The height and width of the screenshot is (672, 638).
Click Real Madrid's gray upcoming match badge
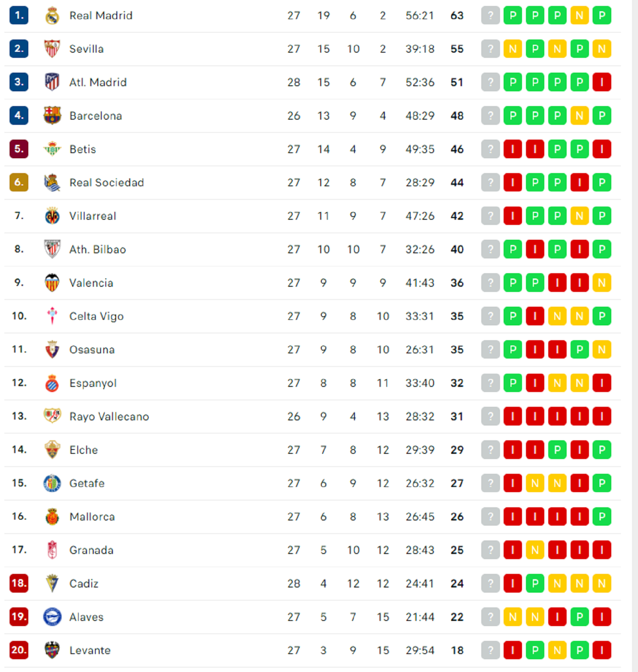point(490,16)
